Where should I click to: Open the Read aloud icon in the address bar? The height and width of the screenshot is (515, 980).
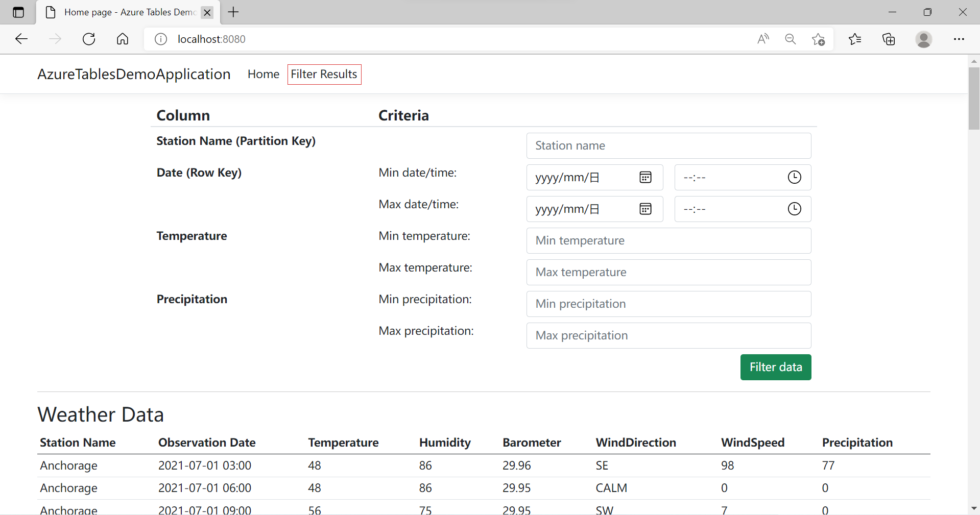pyautogui.click(x=763, y=39)
